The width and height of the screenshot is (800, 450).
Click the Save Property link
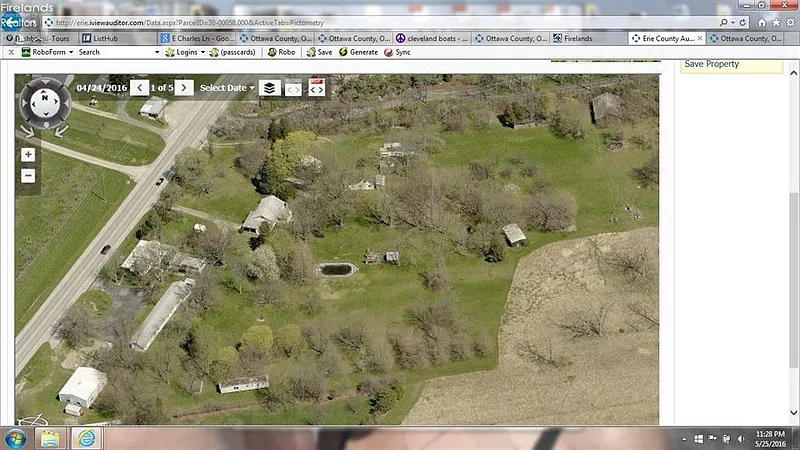pyautogui.click(x=711, y=64)
